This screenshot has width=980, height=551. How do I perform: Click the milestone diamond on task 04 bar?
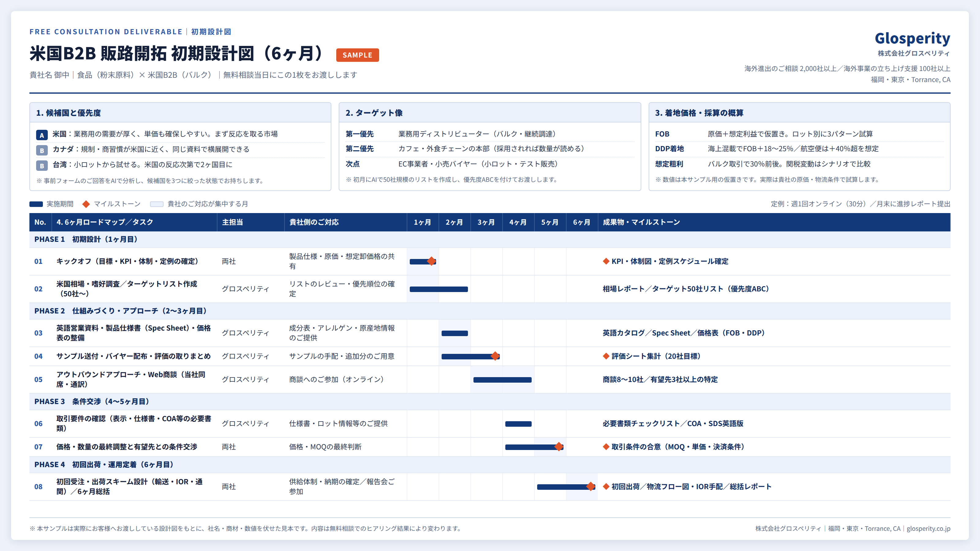coord(495,356)
